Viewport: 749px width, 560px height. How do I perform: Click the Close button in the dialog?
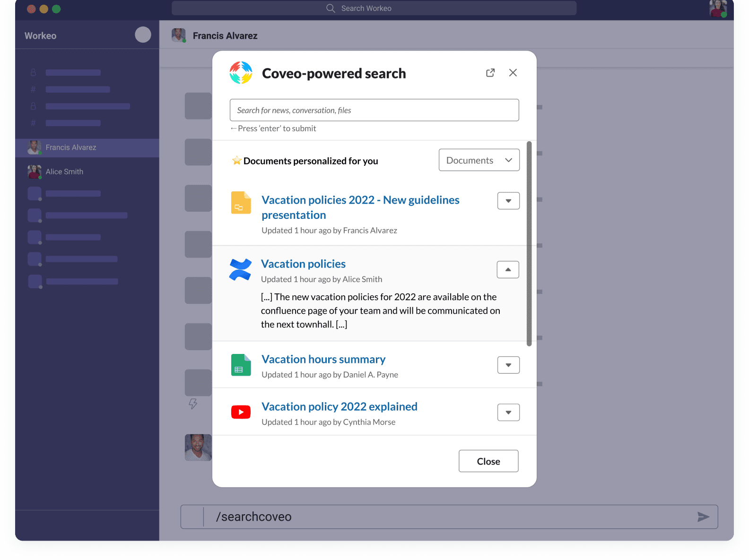[488, 461]
